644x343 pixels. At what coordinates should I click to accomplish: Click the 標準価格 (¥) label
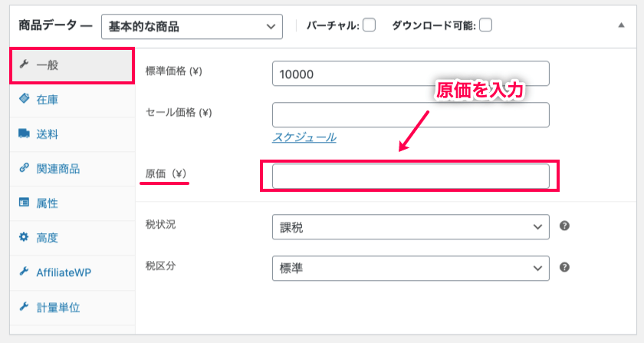[174, 71]
